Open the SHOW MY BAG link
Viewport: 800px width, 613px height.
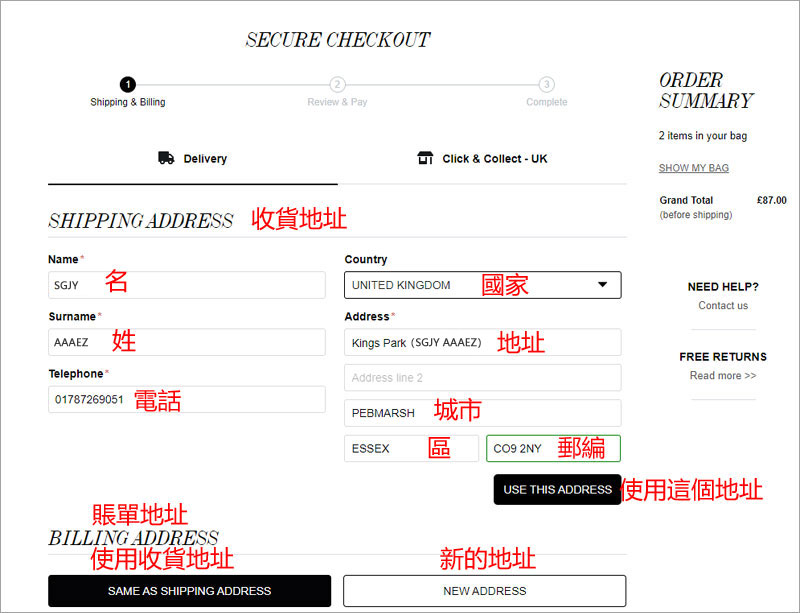(x=693, y=168)
